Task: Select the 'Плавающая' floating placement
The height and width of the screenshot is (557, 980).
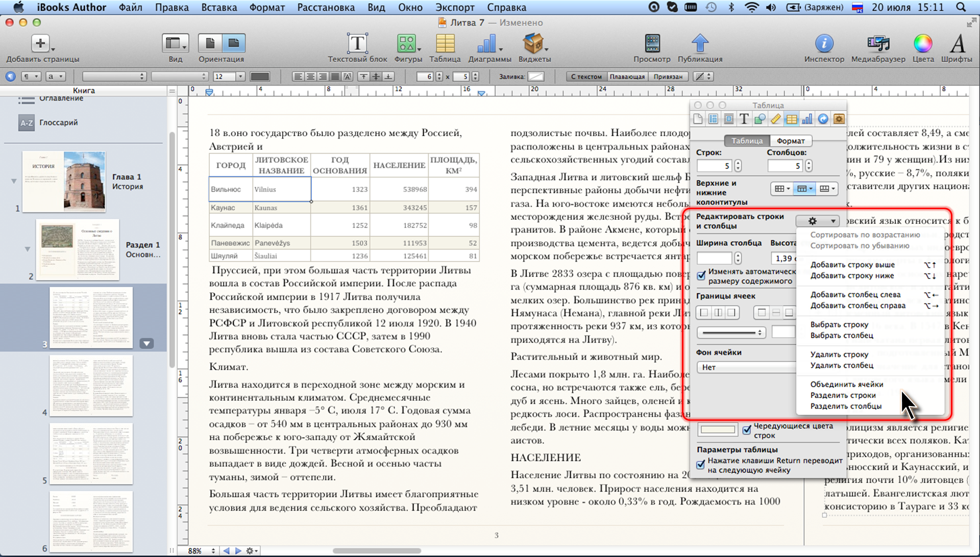Action: pos(627,77)
